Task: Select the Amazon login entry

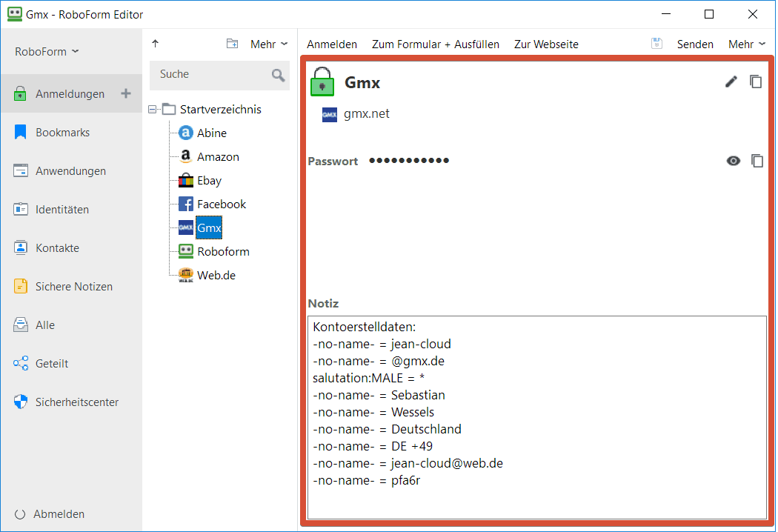Action: (x=218, y=157)
